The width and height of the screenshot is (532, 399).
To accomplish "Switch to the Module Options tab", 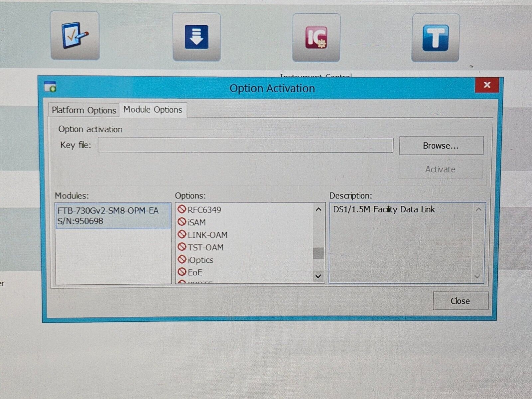I will (153, 110).
